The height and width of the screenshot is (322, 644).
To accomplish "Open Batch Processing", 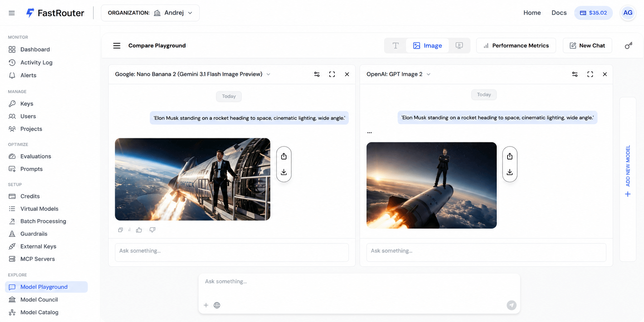I will 43,221.
